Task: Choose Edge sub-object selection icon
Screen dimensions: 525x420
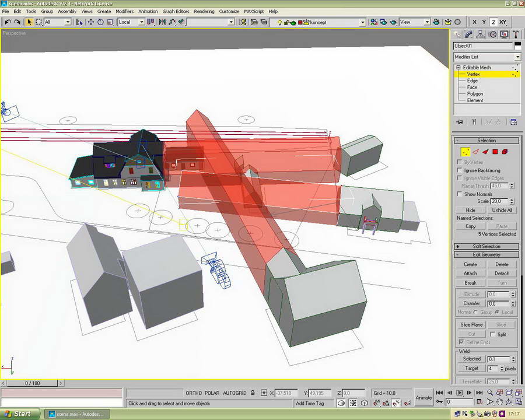Action: [475, 152]
